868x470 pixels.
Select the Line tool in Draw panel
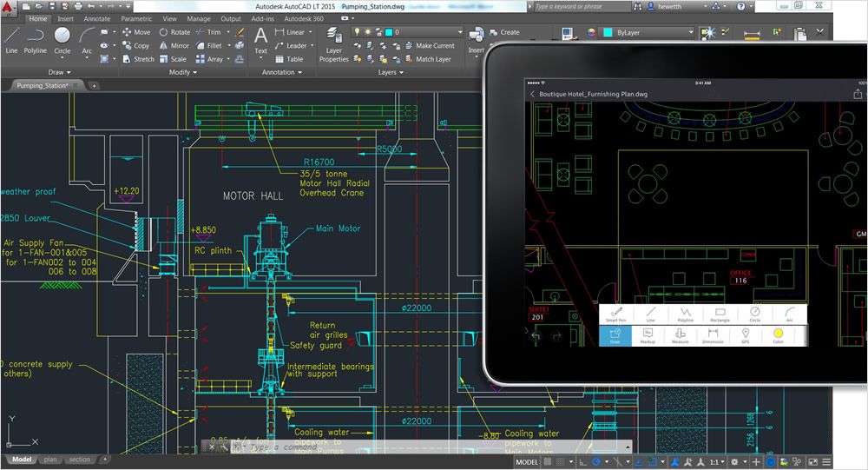[x=11, y=41]
